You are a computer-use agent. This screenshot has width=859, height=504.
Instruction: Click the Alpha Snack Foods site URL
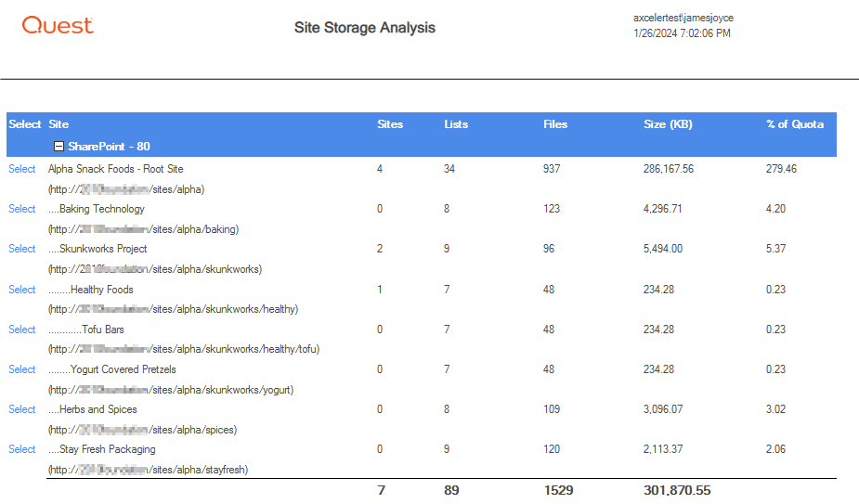[x=126, y=189]
